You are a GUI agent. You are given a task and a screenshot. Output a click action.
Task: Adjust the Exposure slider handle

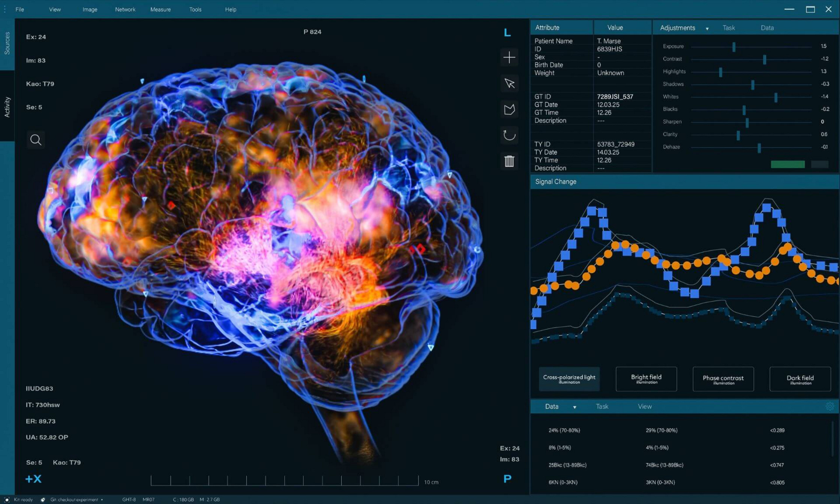point(734,47)
